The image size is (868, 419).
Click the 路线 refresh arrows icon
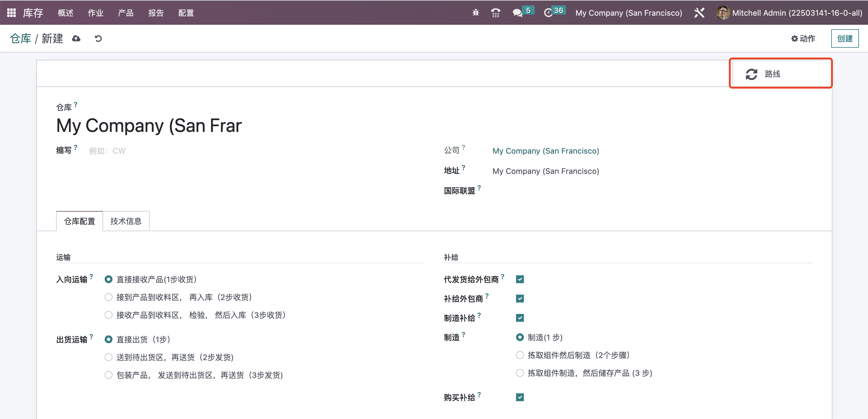coord(751,74)
